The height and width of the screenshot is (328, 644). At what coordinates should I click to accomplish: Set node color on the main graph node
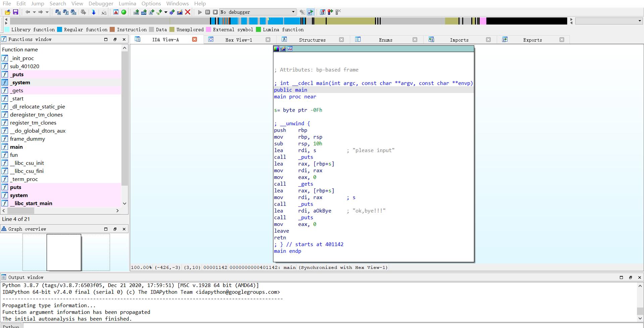tap(276, 49)
